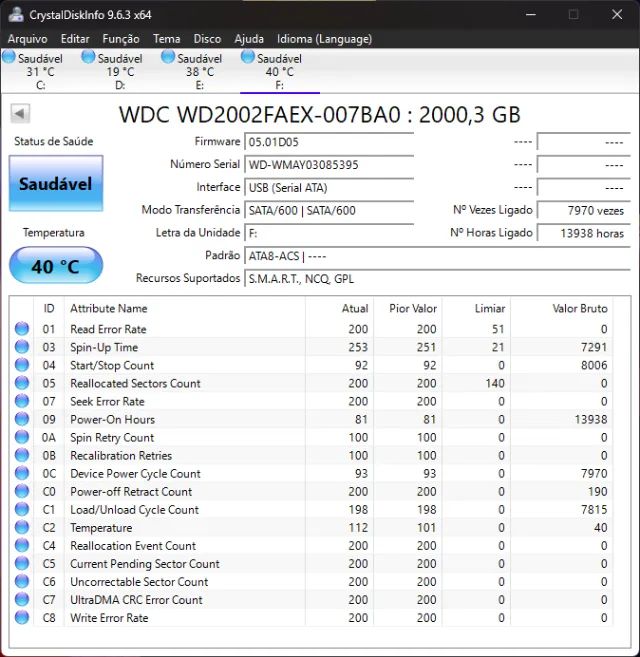Image resolution: width=640 pixels, height=657 pixels.
Task: Click the Pior Valor column header
Action: pyautogui.click(x=408, y=309)
